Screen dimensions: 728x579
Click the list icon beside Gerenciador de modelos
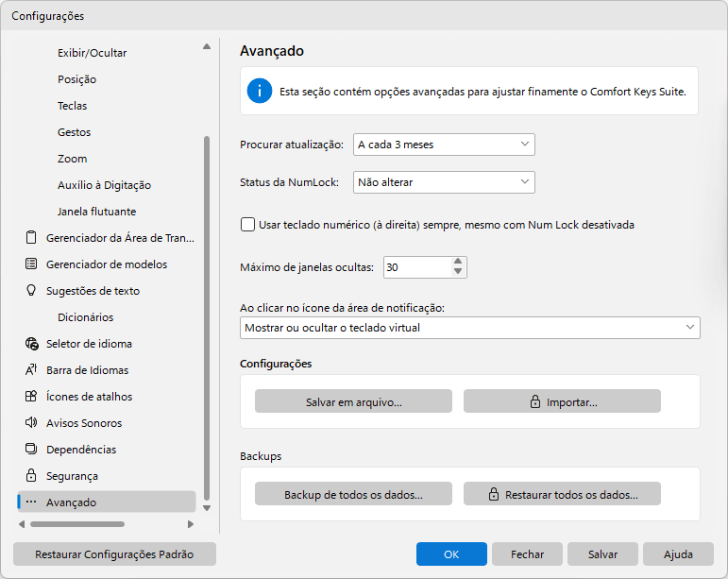click(x=31, y=264)
